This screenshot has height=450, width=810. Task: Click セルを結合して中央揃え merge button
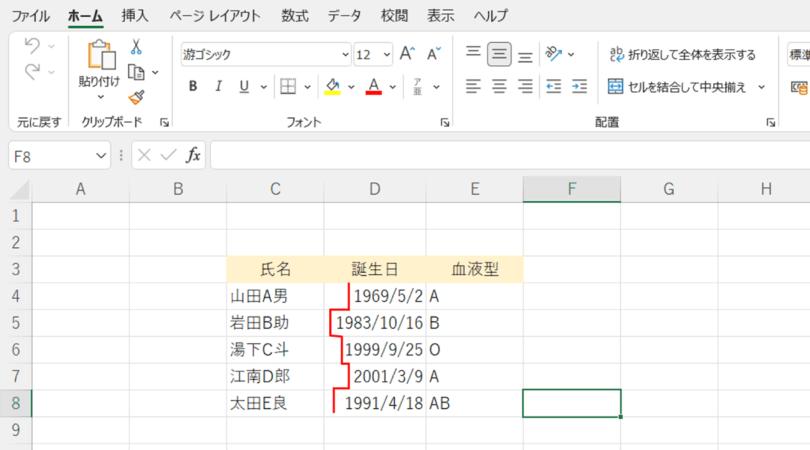point(677,87)
